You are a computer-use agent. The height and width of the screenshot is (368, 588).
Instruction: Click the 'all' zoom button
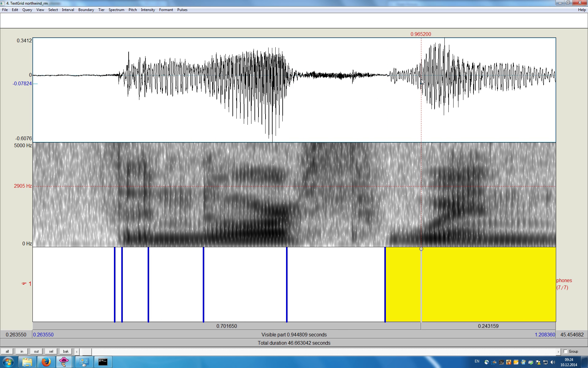click(7, 351)
